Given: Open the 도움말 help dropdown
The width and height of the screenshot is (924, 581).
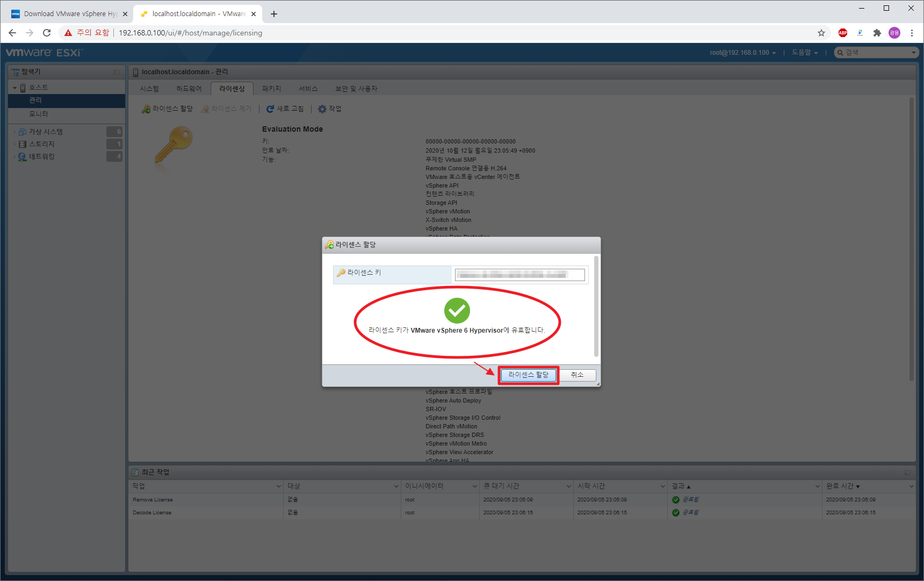Looking at the screenshot, I should click(x=805, y=53).
